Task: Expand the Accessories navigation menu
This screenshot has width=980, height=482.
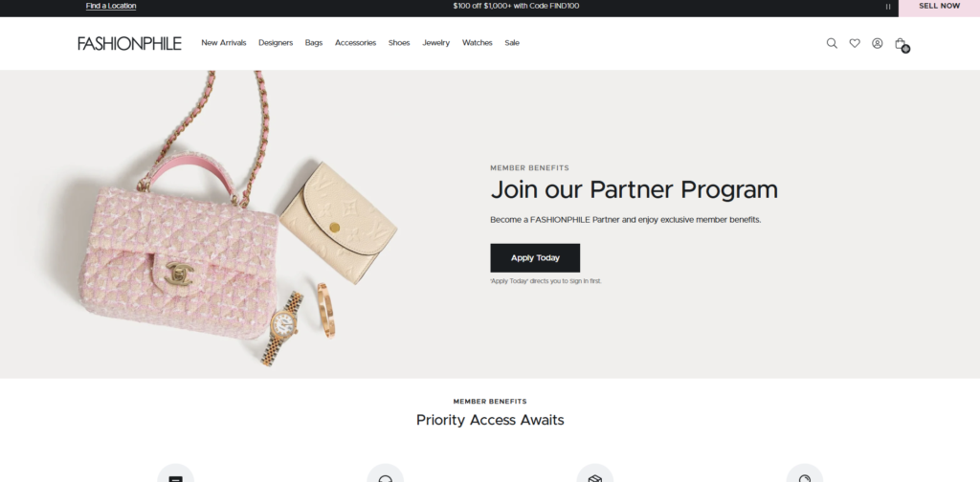Action: pyautogui.click(x=356, y=43)
